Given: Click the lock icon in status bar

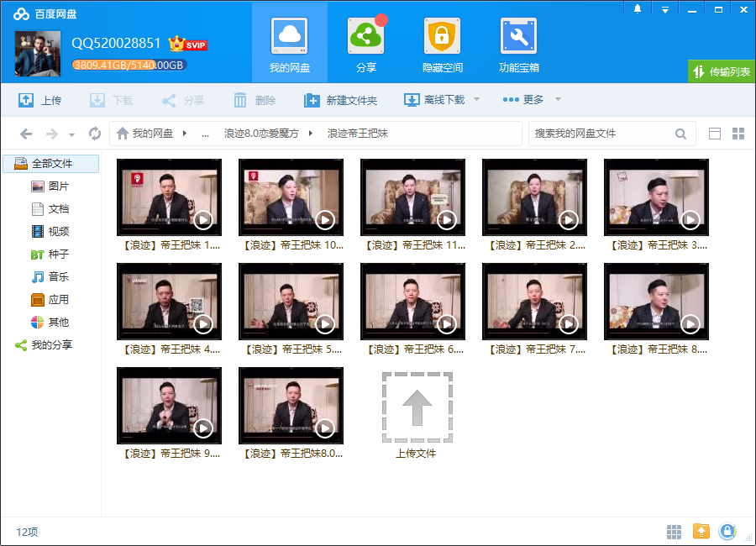Looking at the screenshot, I should pos(727,531).
